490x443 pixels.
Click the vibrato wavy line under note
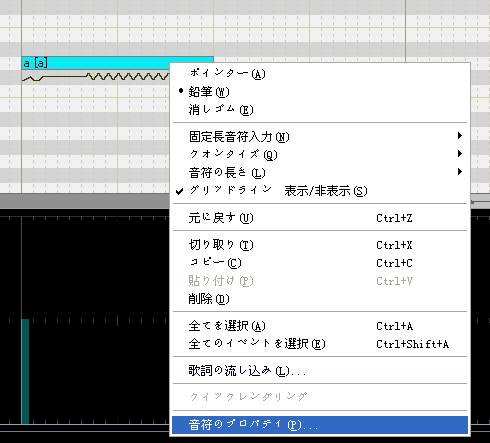(x=128, y=77)
